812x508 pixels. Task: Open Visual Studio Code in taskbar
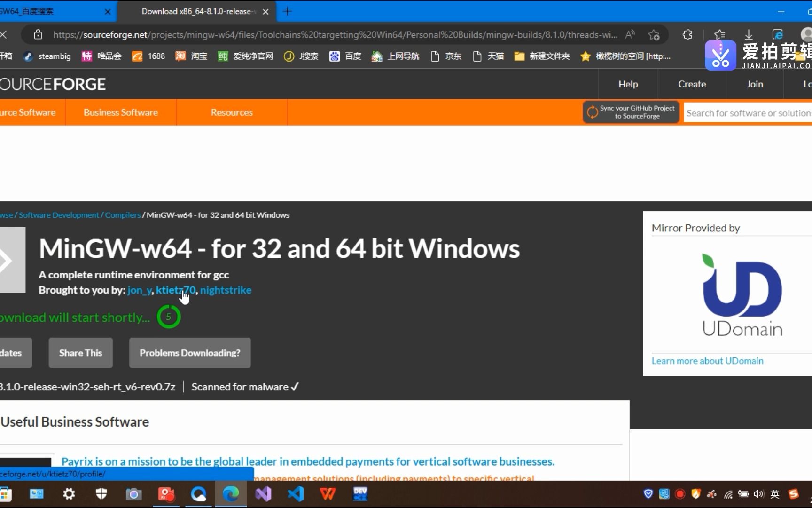click(296, 494)
